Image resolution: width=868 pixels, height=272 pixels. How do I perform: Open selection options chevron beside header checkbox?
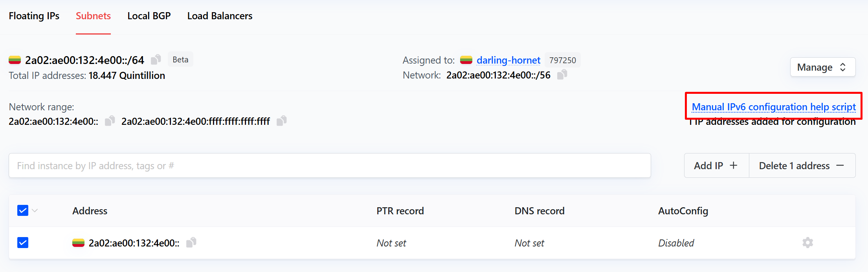[35, 211]
